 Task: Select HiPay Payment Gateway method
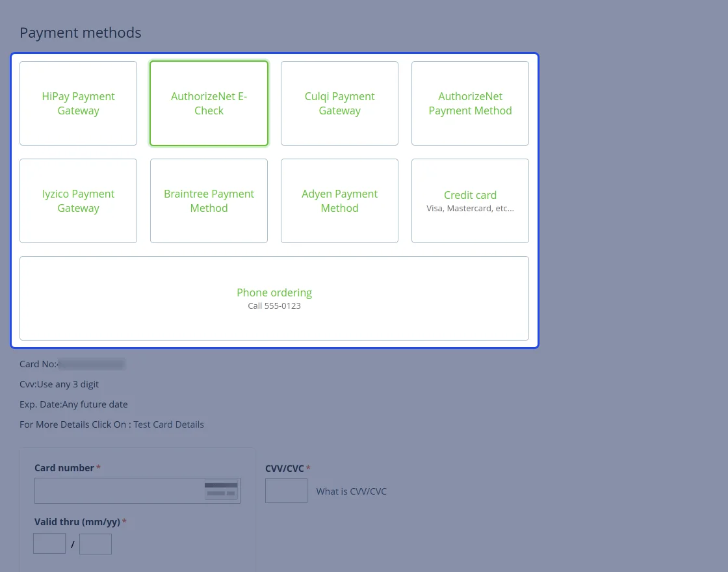click(78, 103)
